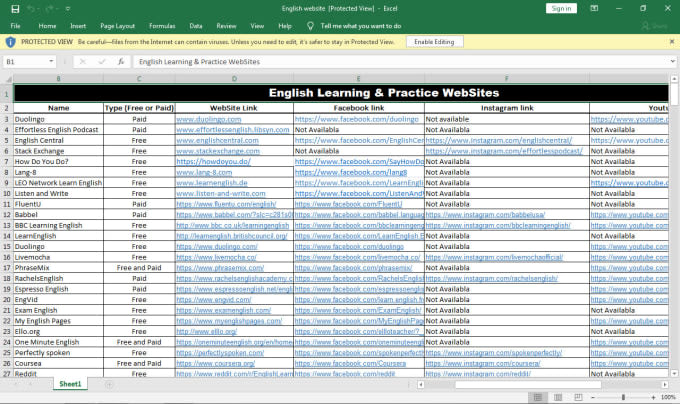
Task: Click the 'Type (Free or Paid)' header cell
Action: (139, 108)
